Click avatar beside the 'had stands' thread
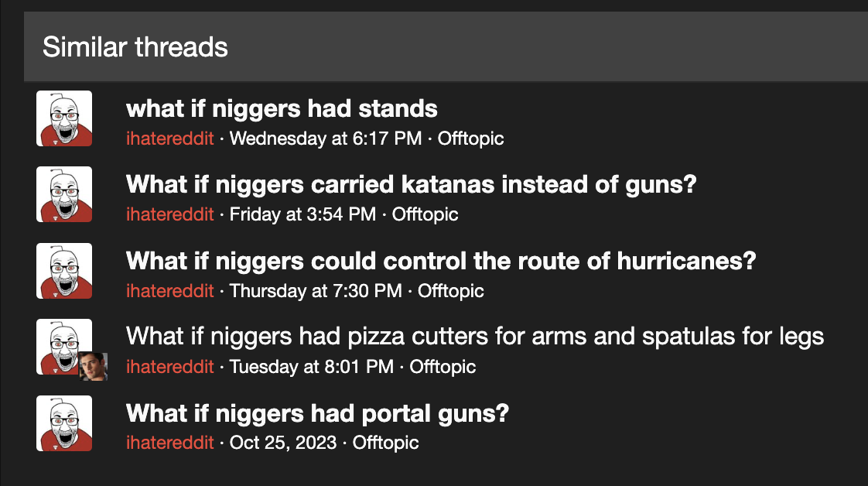 tap(64, 118)
